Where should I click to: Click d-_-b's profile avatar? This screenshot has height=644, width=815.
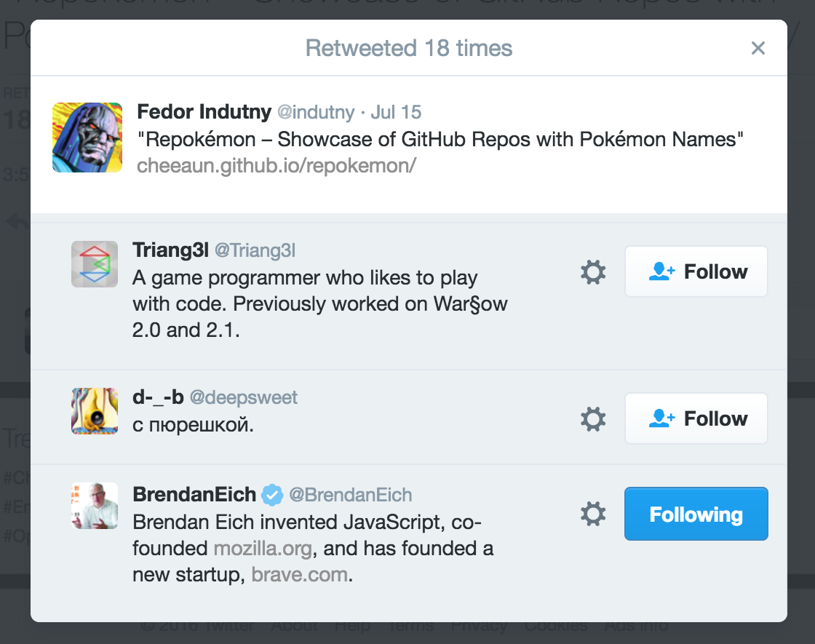(95, 411)
